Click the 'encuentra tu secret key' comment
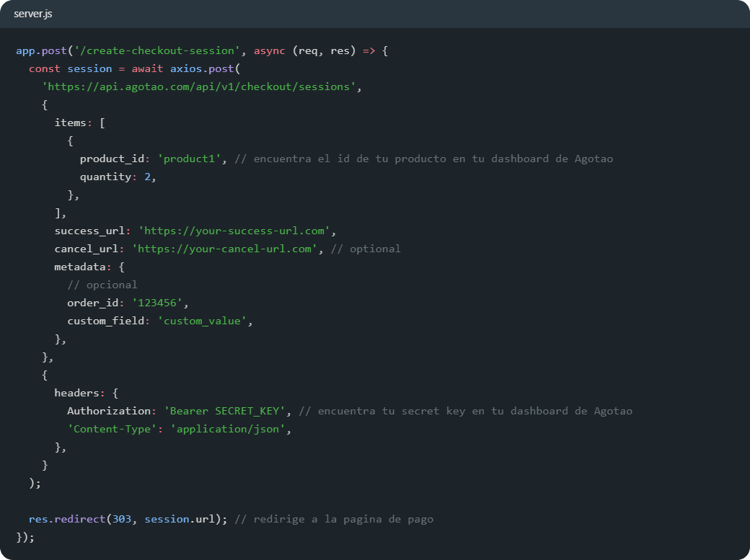Image resolution: width=750 pixels, height=560 pixels. coord(465,412)
